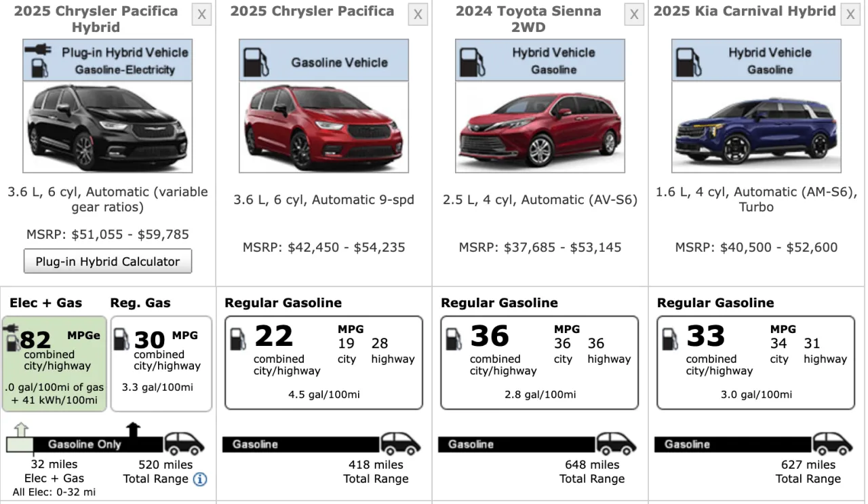Click the Pacifica Hybrid vehicle photo
Viewport: 868px width, 504px height.
(107, 127)
